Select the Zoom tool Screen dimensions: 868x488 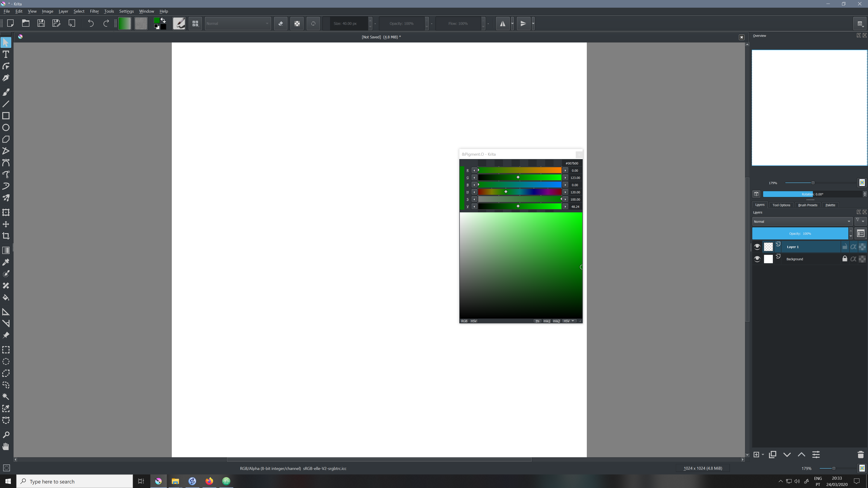[x=6, y=434]
